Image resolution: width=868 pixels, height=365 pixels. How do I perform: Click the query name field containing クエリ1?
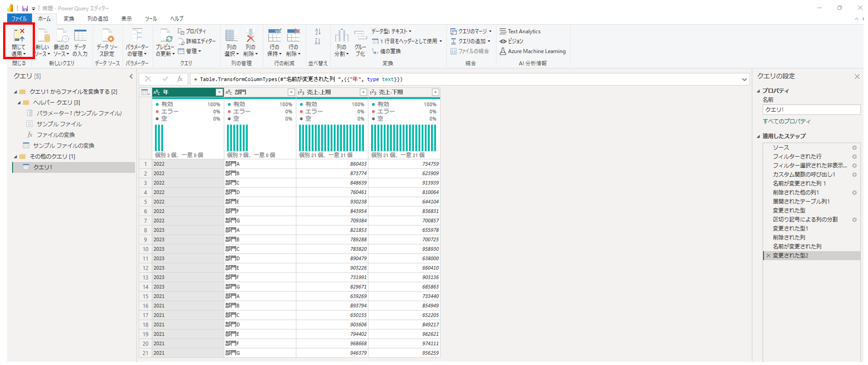[x=811, y=110]
